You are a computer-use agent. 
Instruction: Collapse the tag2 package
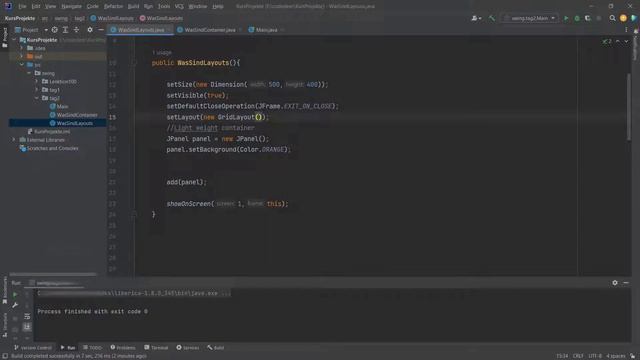point(36,98)
